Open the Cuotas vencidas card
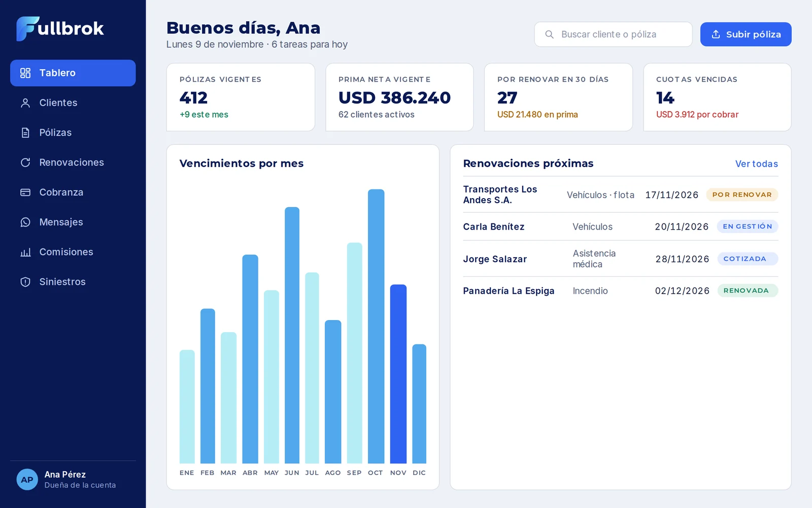812x508 pixels. coord(717,97)
